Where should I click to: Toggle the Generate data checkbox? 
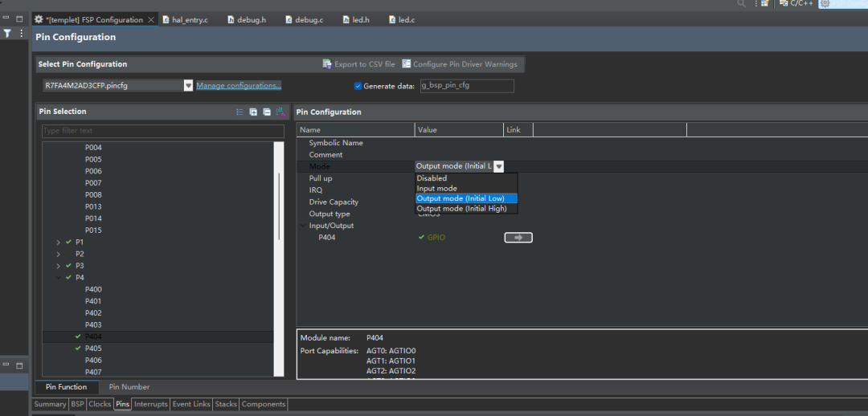tap(358, 86)
